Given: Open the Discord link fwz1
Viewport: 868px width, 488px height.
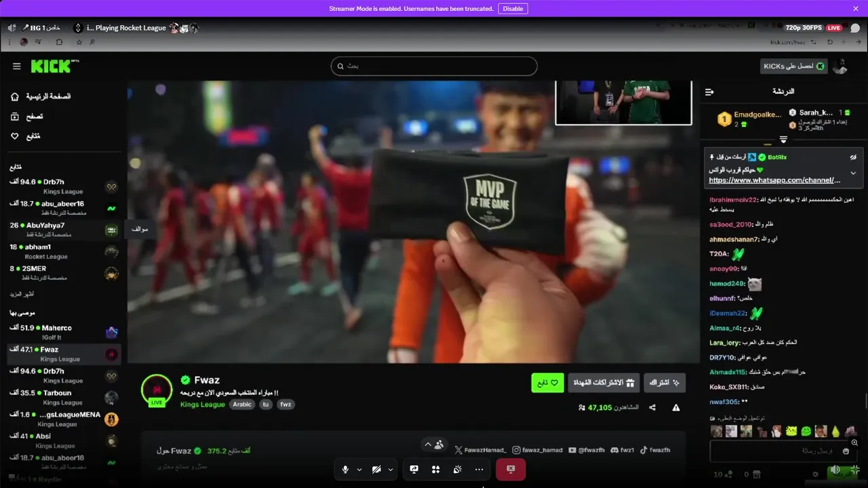Looking at the screenshot, I should [623, 450].
